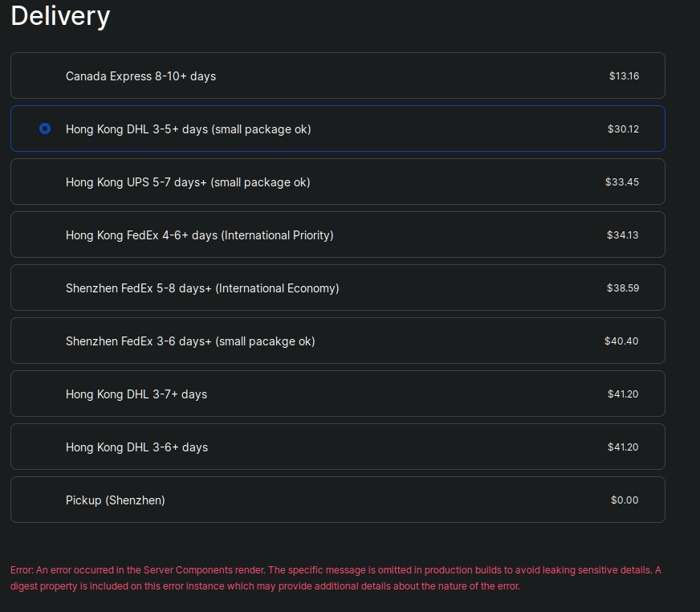This screenshot has height=612, width=700.
Task: Click the selected Hong Kong DHL 3-5+ days radio
Action: coord(45,129)
